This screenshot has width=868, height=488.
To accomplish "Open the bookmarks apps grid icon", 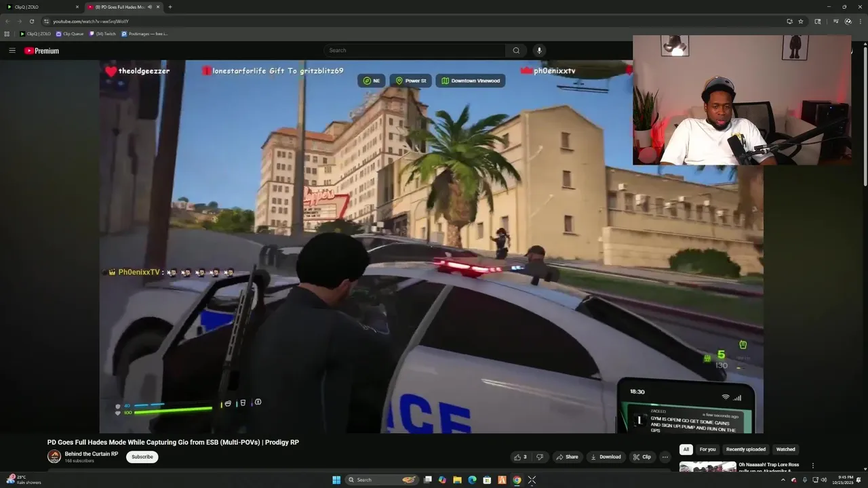I will click(x=7, y=33).
